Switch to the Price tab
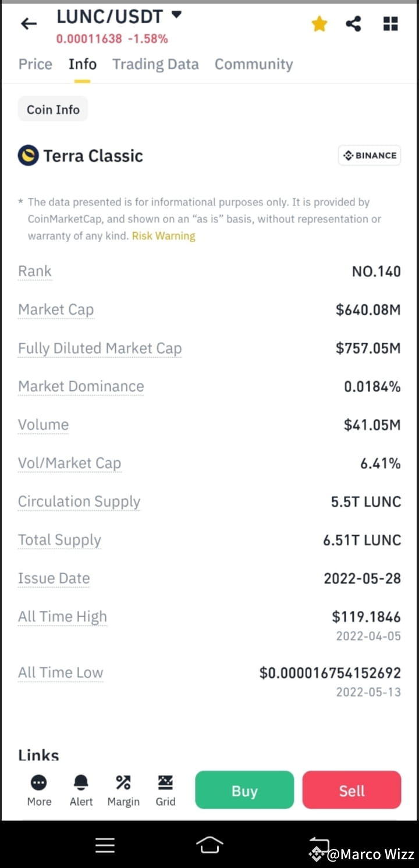This screenshot has width=419, height=868. (x=35, y=64)
